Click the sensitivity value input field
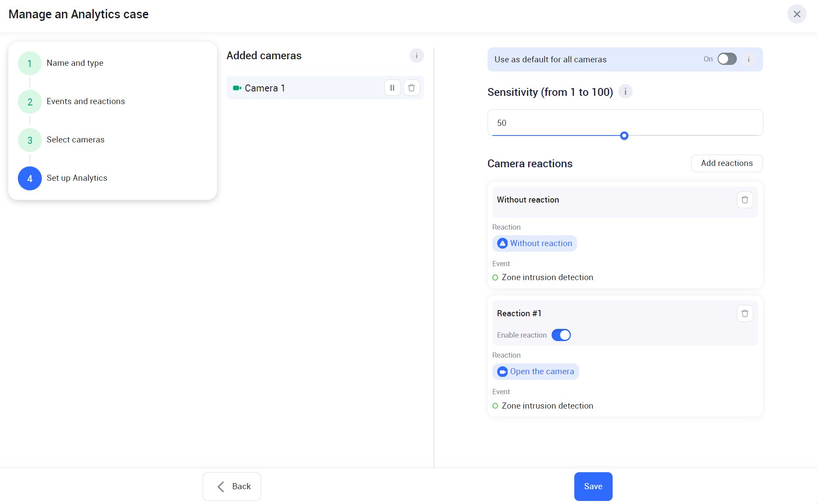Viewport: 817px width, 504px height. click(x=625, y=123)
